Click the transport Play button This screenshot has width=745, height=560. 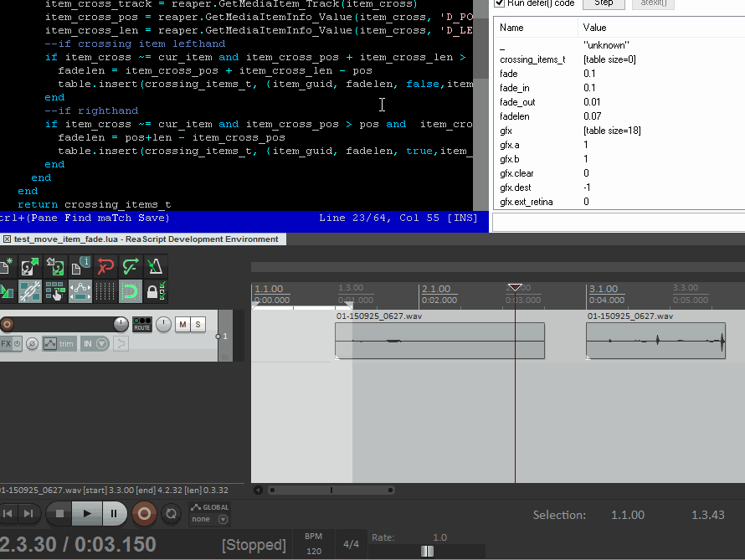pyautogui.click(x=87, y=513)
